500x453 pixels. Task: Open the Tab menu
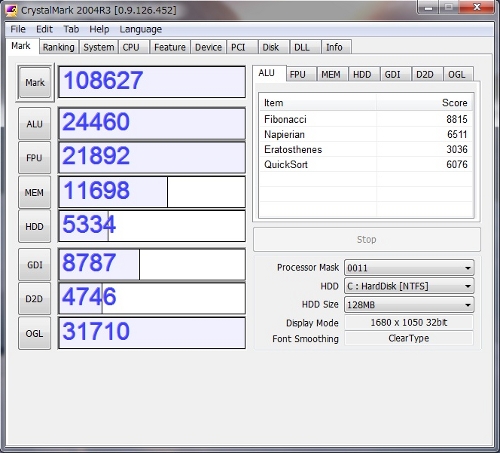tap(71, 29)
